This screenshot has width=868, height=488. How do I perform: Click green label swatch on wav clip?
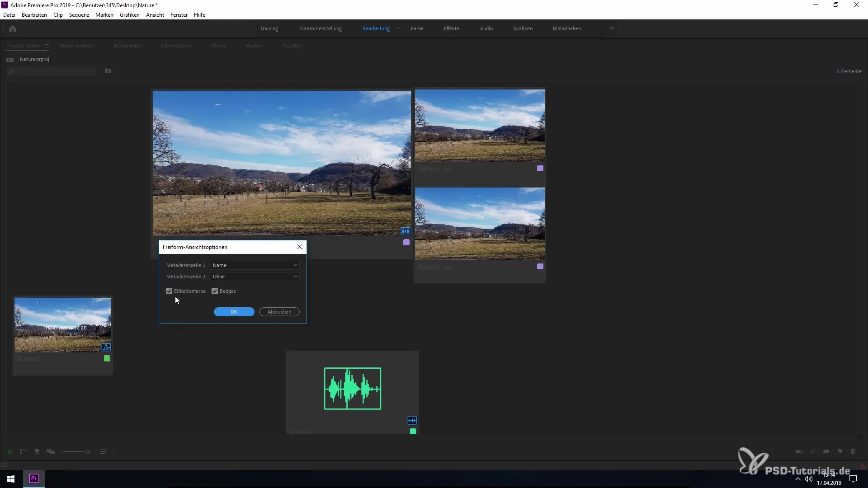[413, 432]
